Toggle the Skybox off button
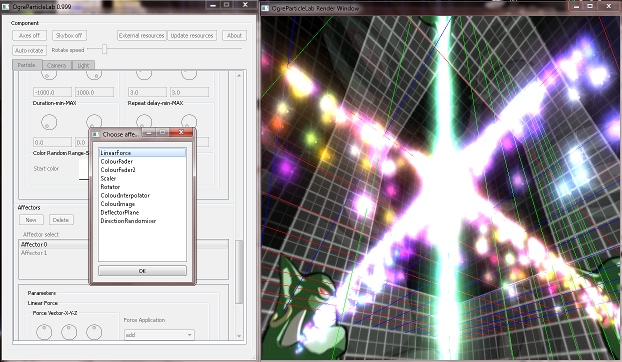Screen dimensions: 622x362 [69, 36]
